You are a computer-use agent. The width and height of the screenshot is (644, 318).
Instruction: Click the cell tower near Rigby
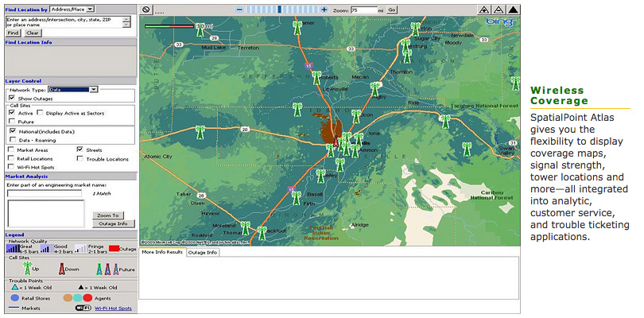pyautogui.click(x=374, y=89)
